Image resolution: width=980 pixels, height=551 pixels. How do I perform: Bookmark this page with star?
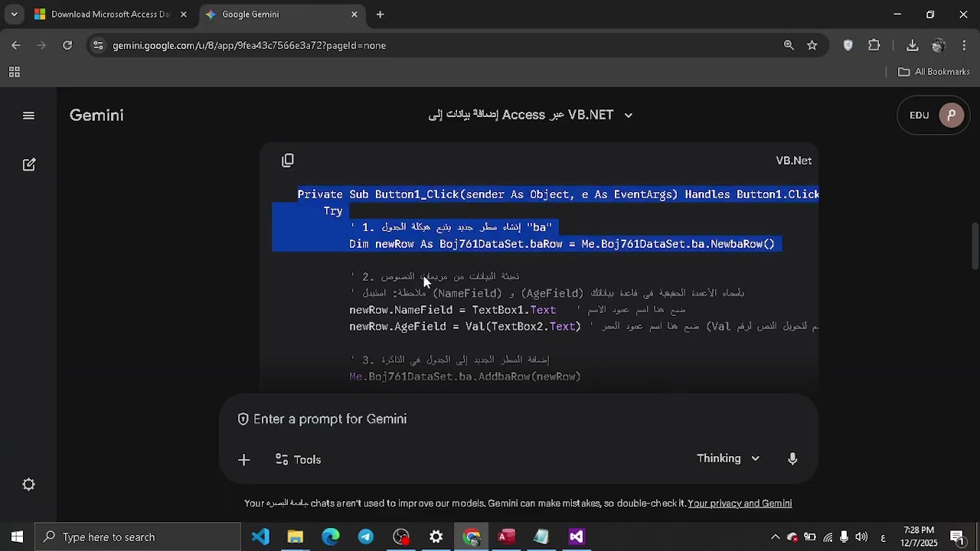(x=812, y=46)
